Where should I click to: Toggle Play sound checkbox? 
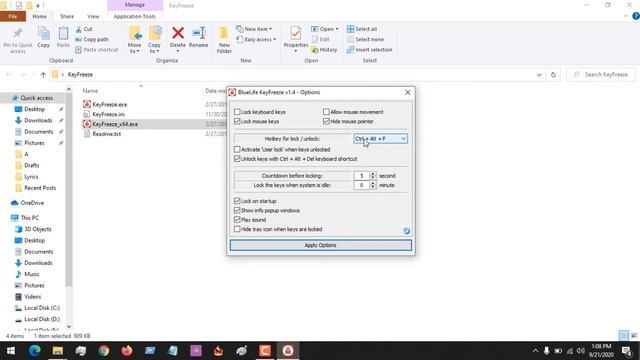pyautogui.click(x=237, y=220)
